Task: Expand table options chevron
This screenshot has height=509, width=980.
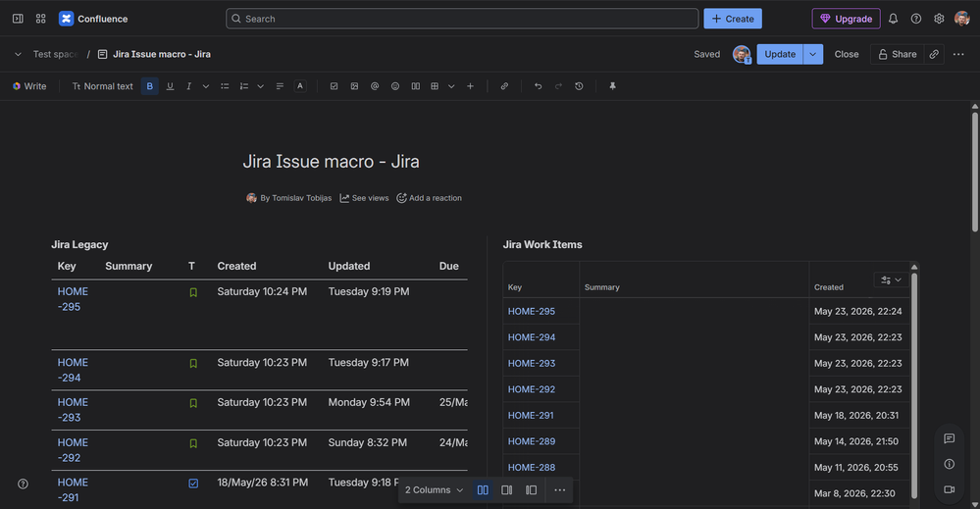Action: coord(451,86)
